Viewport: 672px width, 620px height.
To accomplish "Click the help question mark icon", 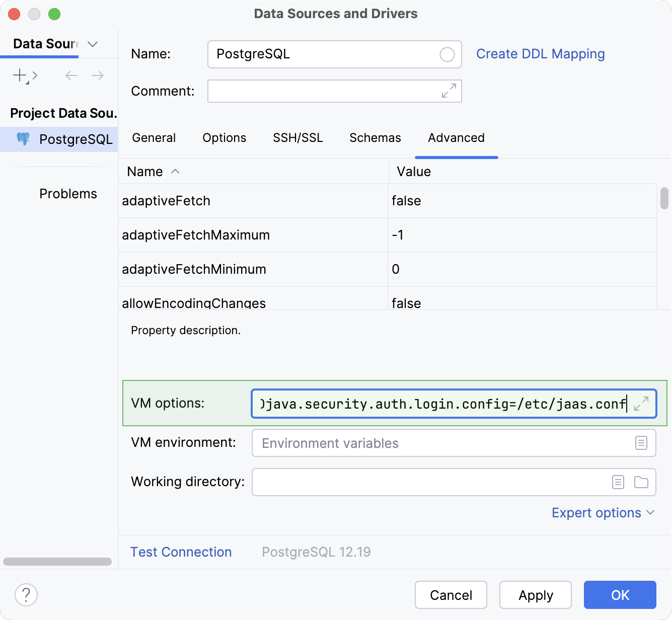I will click(x=26, y=595).
